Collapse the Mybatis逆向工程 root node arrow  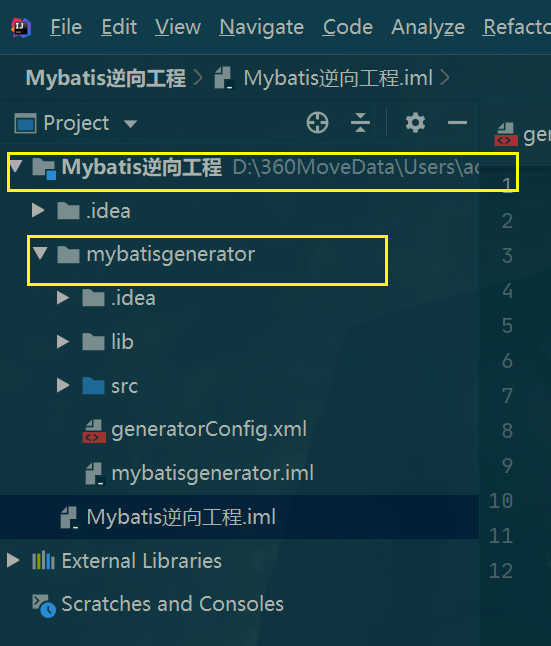tap(16, 166)
